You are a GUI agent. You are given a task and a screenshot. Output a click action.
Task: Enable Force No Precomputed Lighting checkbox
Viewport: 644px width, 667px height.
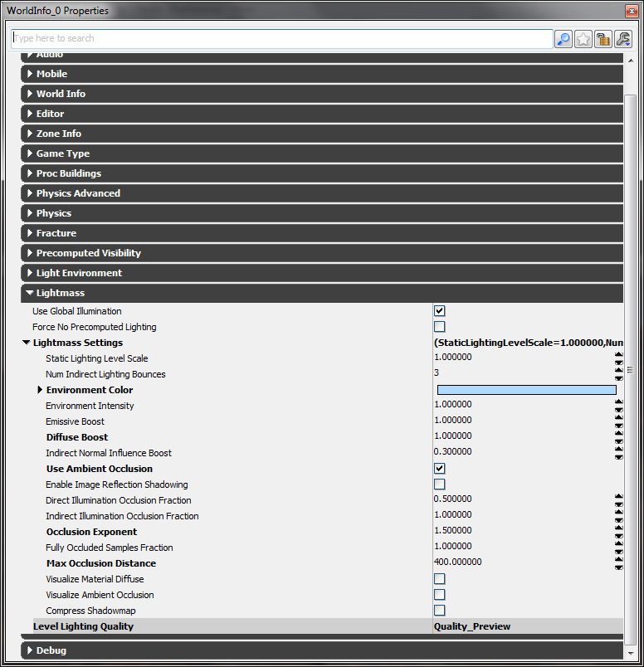pyautogui.click(x=440, y=327)
